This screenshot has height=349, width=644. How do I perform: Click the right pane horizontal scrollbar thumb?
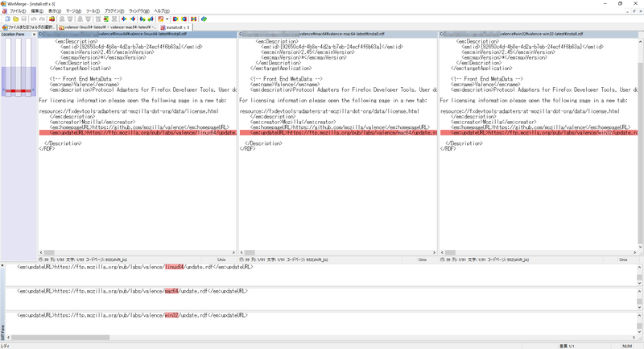(x=450, y=252)
